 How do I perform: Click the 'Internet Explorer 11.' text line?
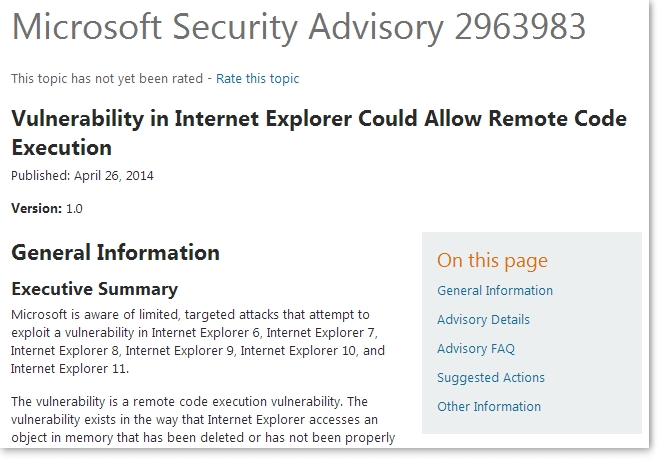coord(70,369)
